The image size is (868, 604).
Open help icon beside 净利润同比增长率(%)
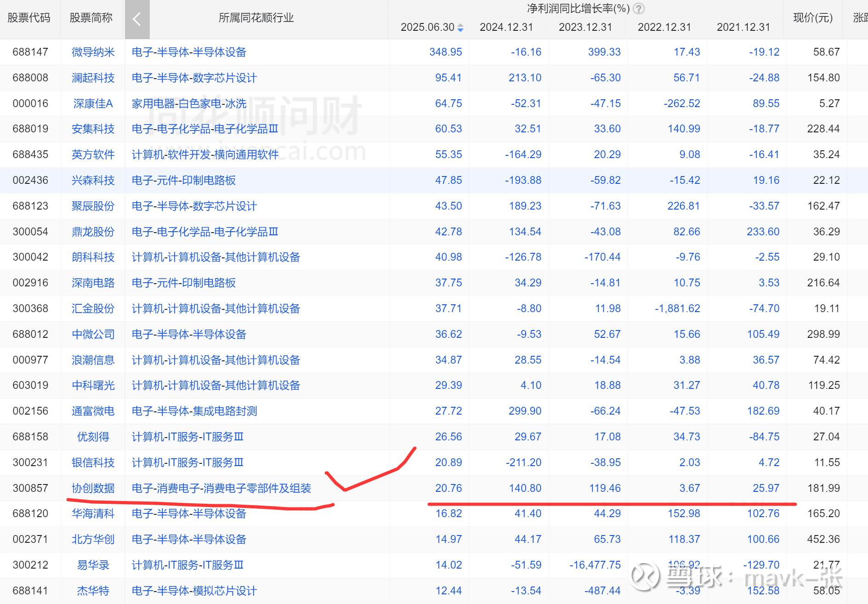click(639, 9)
